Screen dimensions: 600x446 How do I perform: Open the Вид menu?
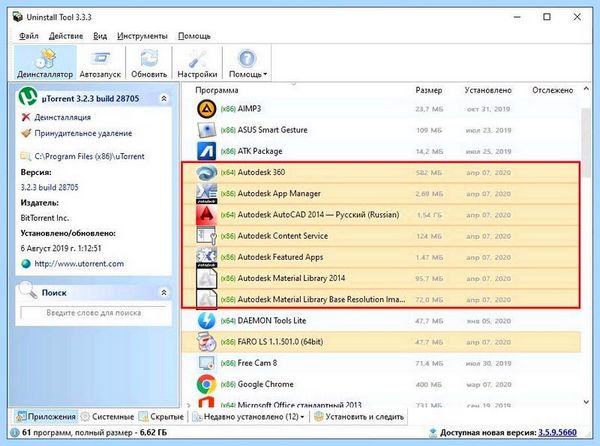(x=100, y=36)
